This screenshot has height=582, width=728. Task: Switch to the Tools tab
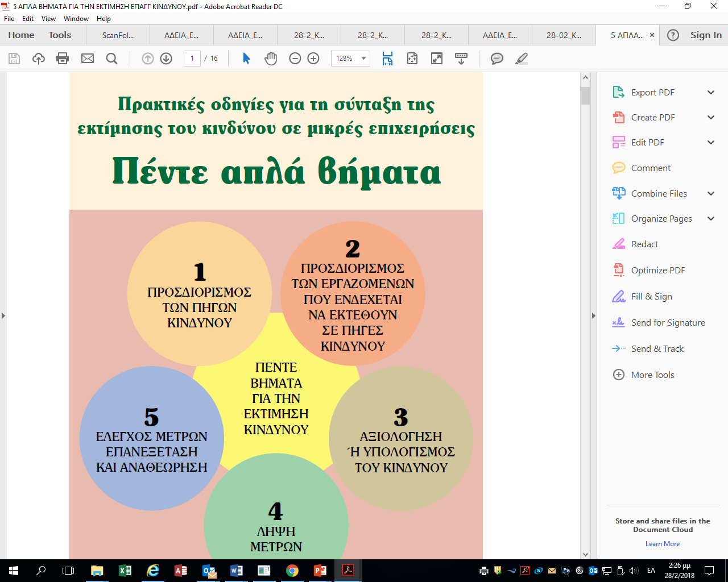pyautogui.click(x=60, y=35)
